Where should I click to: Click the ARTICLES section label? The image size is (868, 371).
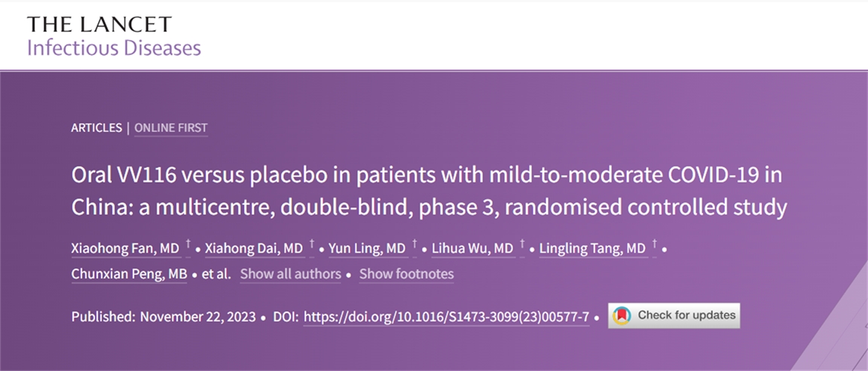96,127
